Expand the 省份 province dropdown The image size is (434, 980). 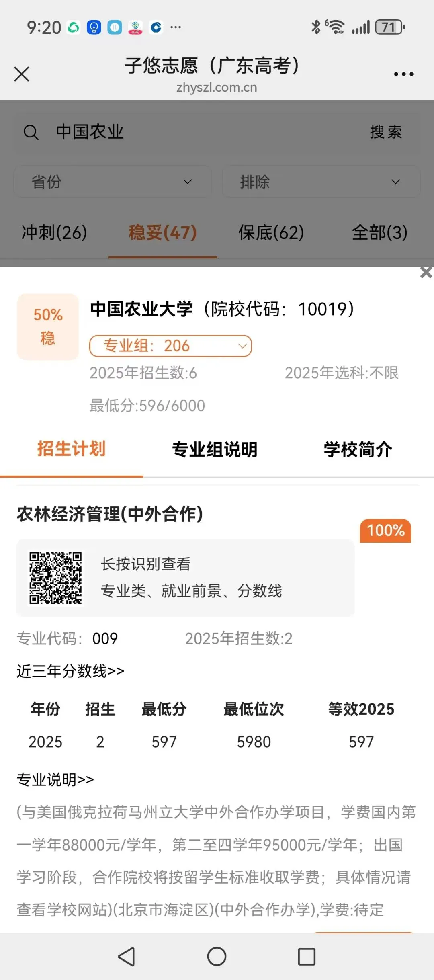113,182
